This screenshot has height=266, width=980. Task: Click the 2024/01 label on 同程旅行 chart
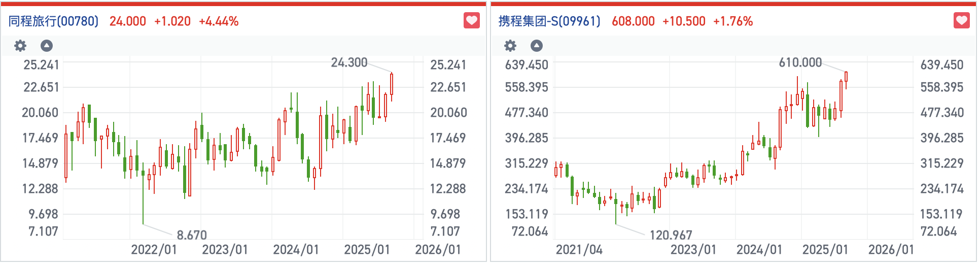click(296, 250)
